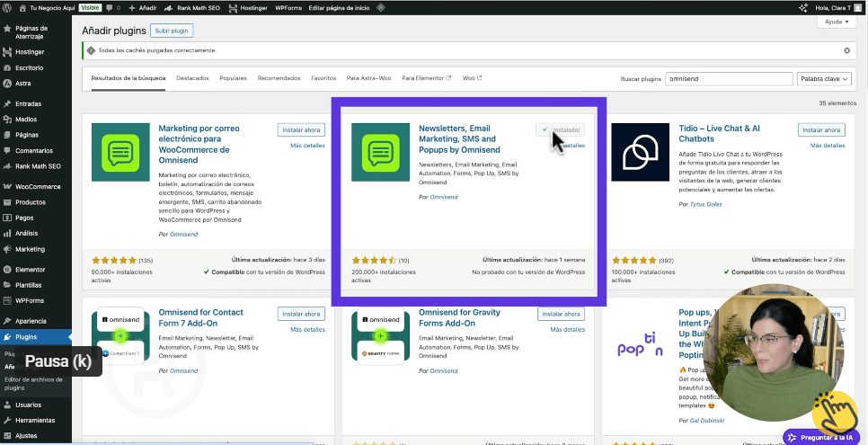This screenshot has height=445, width=868.
Task: Open Editor de archivos de plugins
Action: 33,384
